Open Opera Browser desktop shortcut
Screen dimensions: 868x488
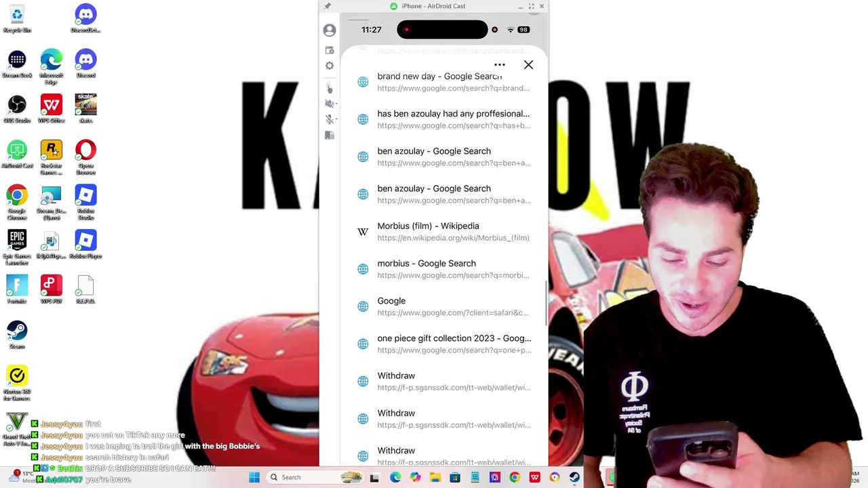coord(85,157)
